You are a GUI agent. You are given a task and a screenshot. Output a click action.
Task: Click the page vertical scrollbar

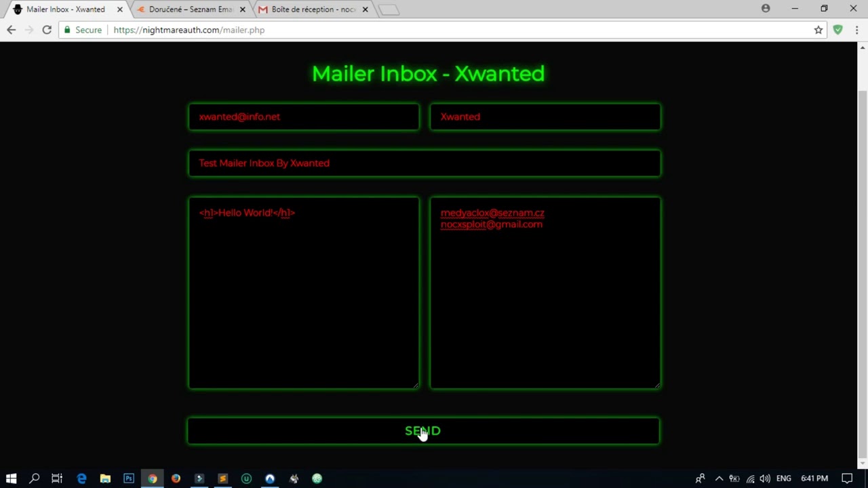(x=863, y=274)
